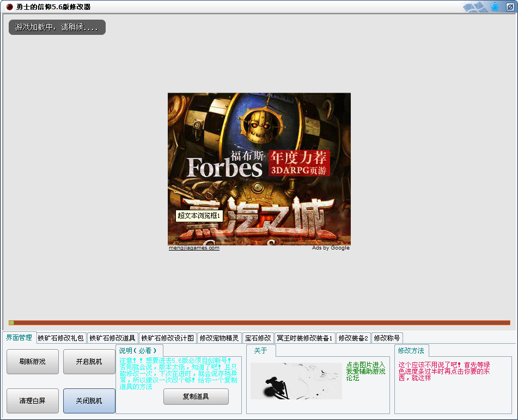The height and width of the screenshot is (420, 518).
Task: Click the 游戏加载中，请稍候 loading notice
Action: (x=57, y=27)
